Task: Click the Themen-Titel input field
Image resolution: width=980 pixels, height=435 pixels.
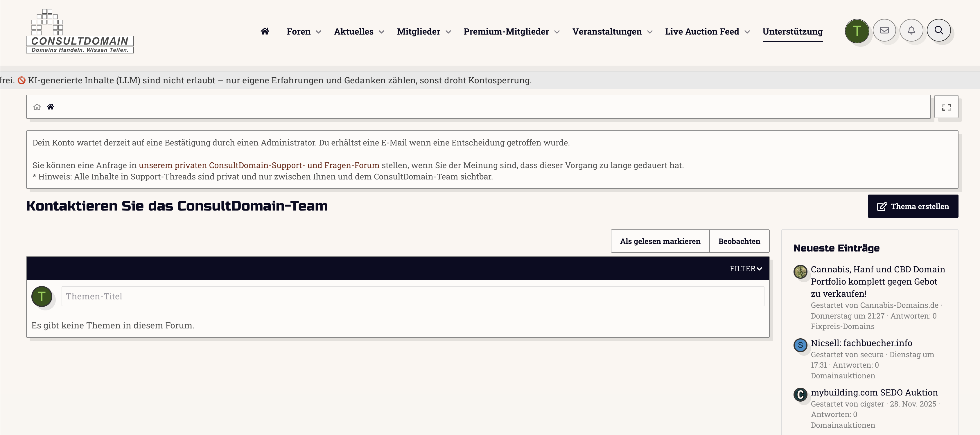Action: tap(412, 296)
